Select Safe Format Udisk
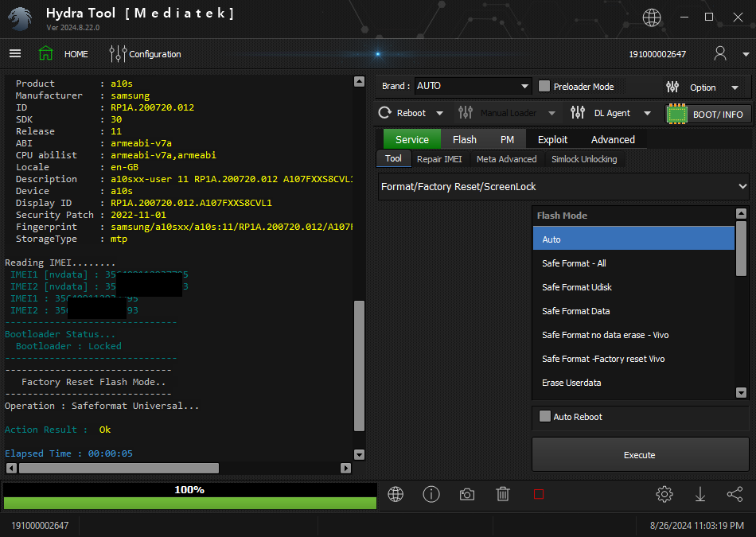Screen dimensions: 756x537 (633, 287)
